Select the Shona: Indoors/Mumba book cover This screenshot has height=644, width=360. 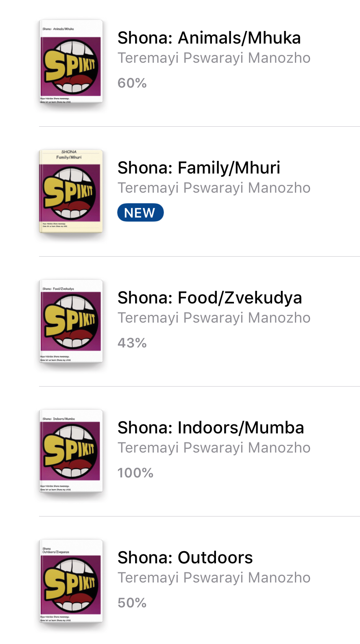point(71,451)
